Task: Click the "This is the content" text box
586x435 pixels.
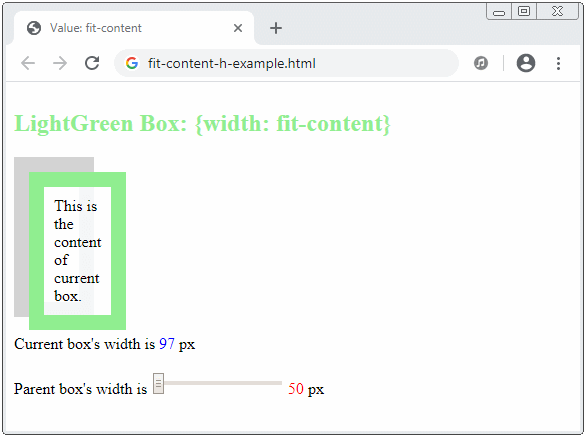Action: pos(77,251)
